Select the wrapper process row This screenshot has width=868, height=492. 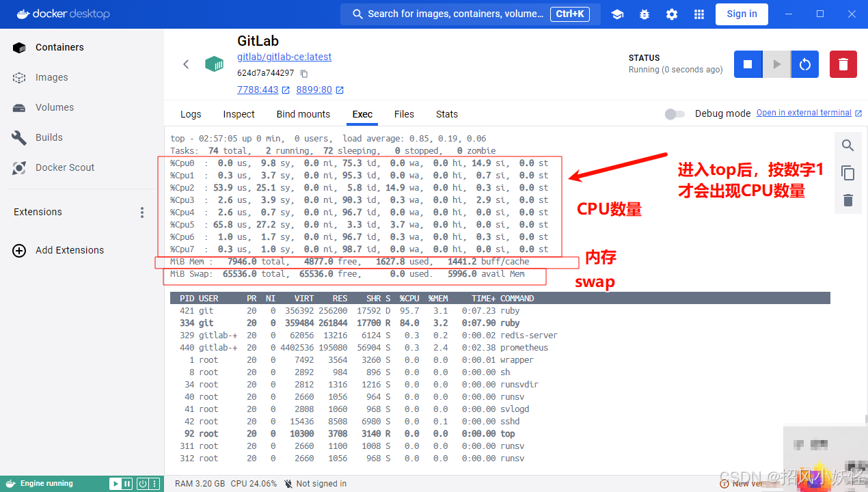(500, 360)
